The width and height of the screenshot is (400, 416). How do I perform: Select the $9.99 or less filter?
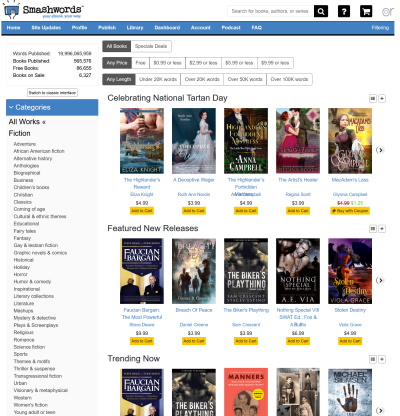(x=275, y=63)
